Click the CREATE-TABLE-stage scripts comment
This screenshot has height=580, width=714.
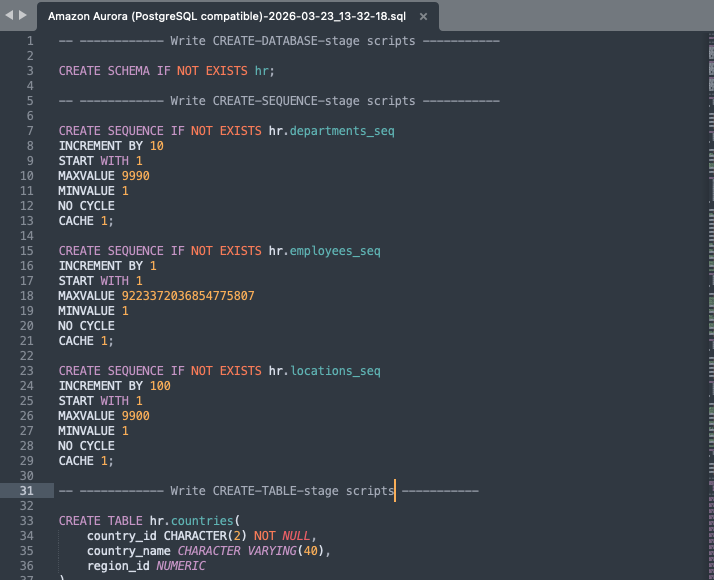(269, 491)
